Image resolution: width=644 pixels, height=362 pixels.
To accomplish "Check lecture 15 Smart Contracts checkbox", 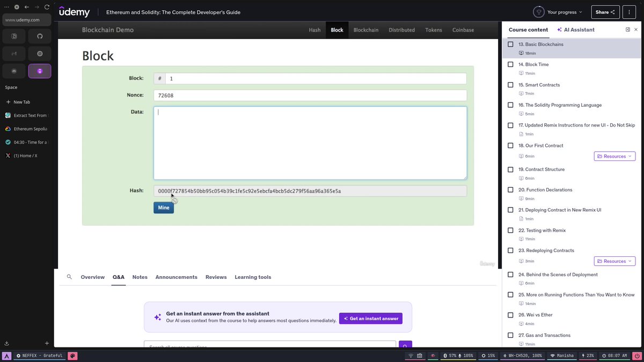I will [x=510, y=85].
